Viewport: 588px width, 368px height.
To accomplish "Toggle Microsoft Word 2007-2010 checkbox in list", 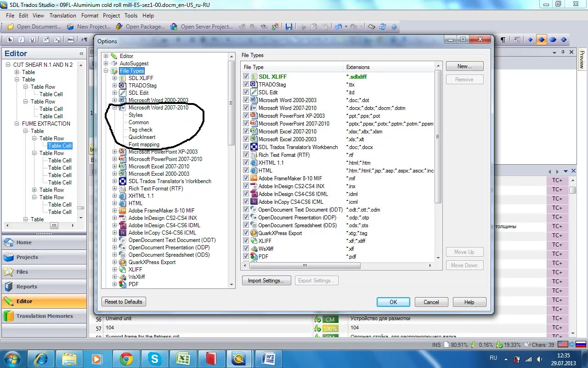I will [246, 108].
